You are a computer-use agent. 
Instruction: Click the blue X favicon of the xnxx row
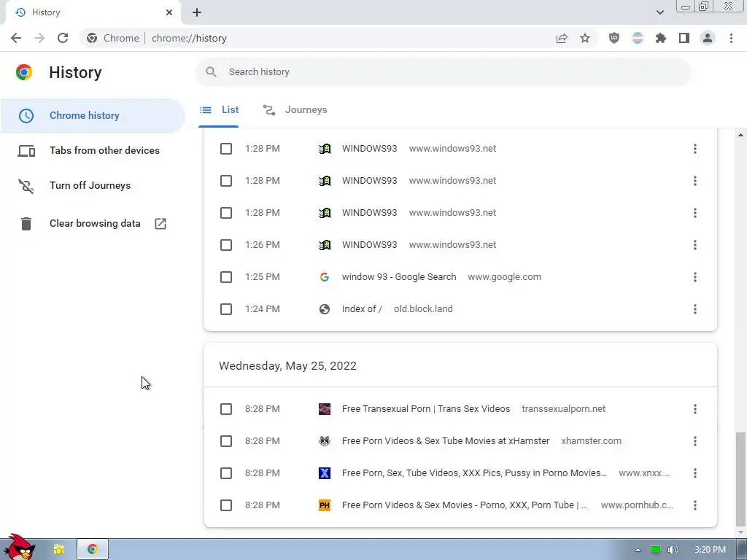point(325,473)
